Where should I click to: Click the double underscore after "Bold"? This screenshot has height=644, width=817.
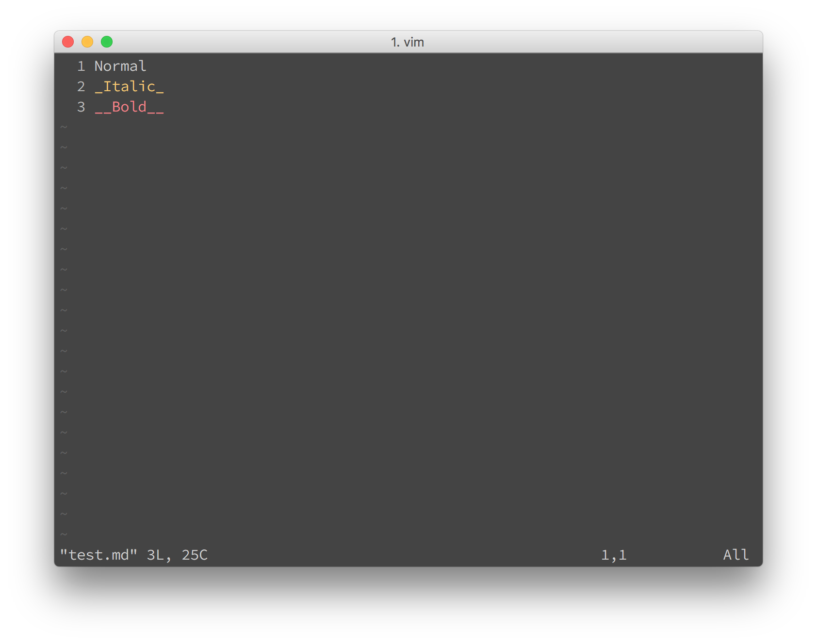click(156, 108)
